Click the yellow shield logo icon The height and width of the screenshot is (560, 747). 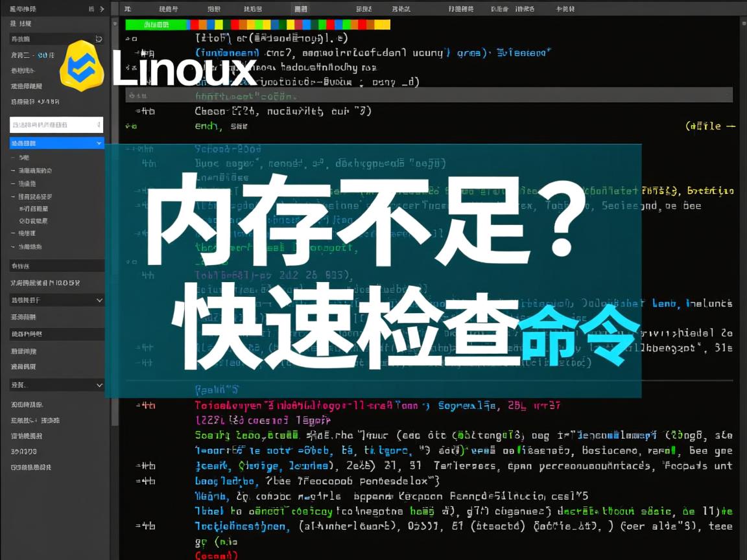click(x=83, y=68)
